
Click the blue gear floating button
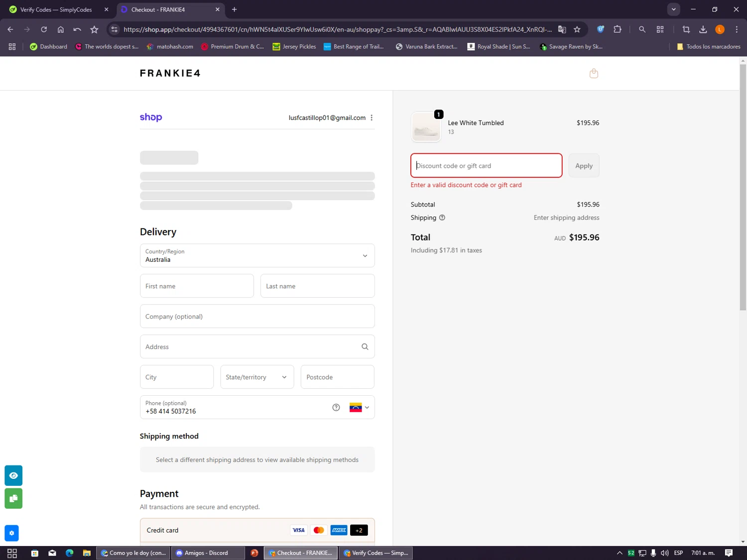(x=11, y=533)
